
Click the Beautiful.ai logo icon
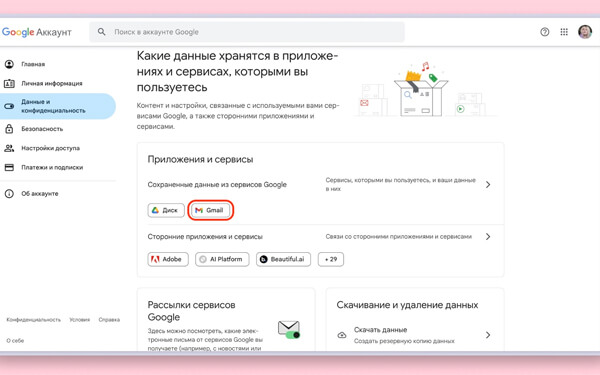pyautogui.click(x=264, y=259)
